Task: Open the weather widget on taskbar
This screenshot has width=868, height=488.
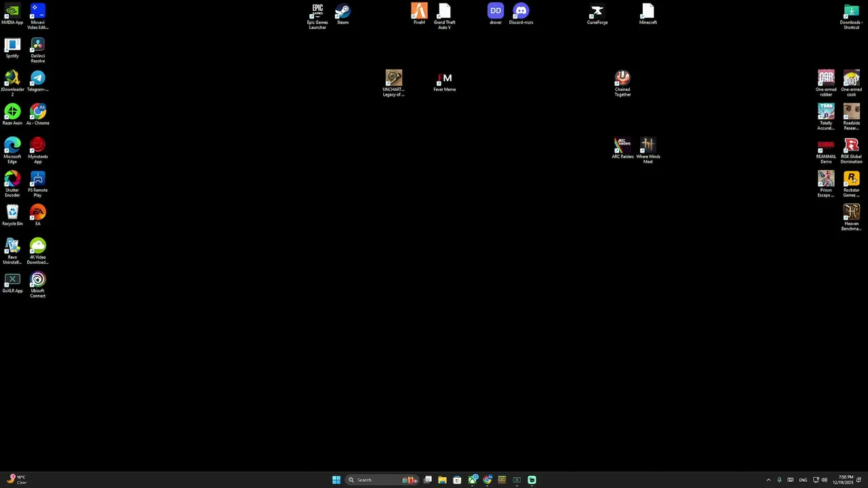Action: [17, 480]
